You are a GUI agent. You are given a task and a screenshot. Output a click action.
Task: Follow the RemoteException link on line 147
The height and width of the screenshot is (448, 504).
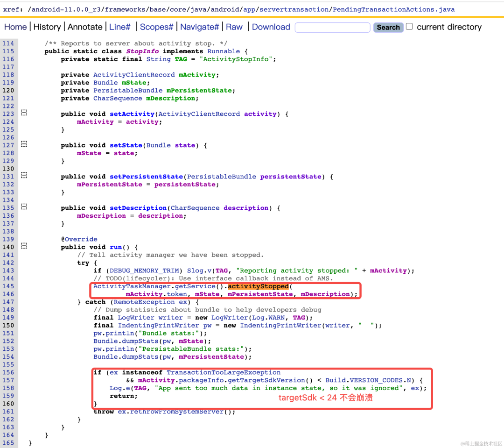tap(144, 302)
